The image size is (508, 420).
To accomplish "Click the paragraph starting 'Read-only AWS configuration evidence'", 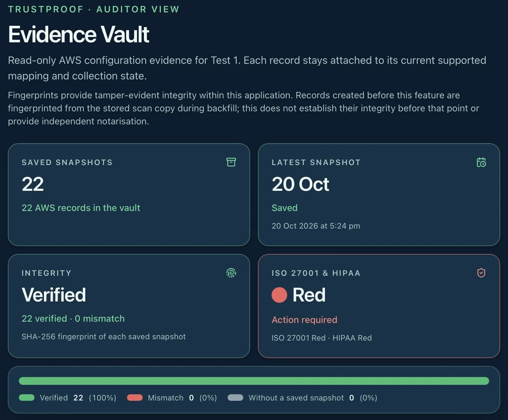I will (x=247, y=68).
